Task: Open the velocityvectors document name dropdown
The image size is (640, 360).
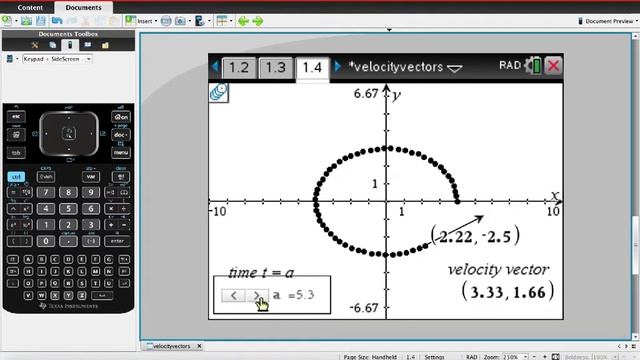Action: [455, 68]
